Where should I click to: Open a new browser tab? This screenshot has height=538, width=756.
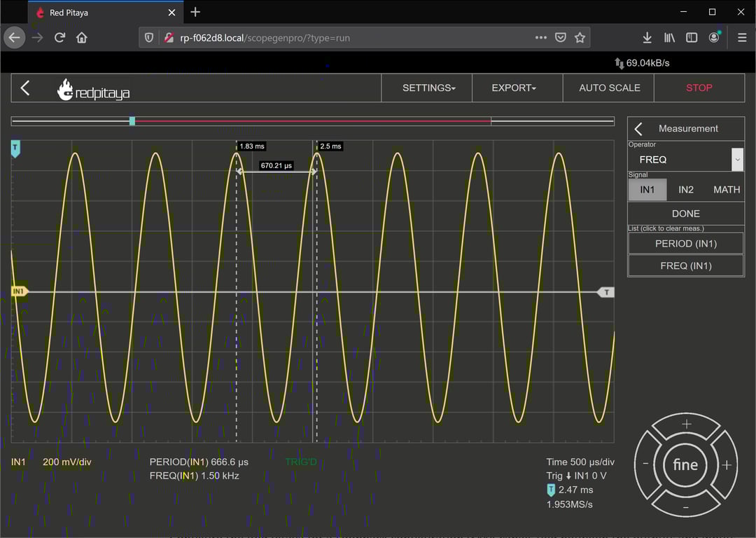click(x=195, y=12)
